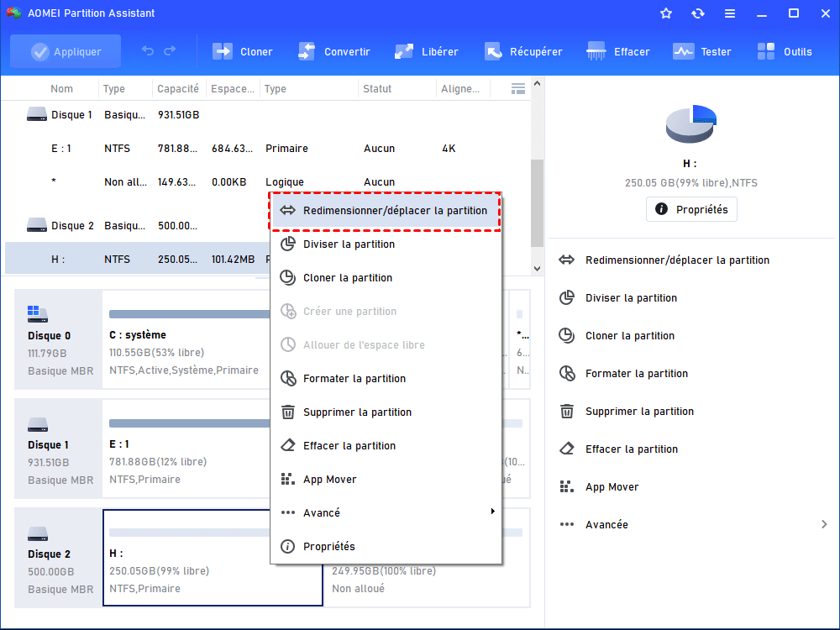Open the Récupérer tool

[523, 51]
